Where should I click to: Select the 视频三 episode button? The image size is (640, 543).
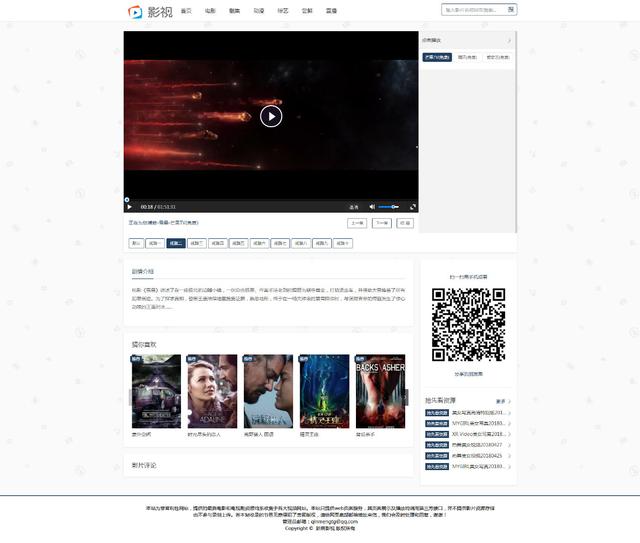click(197, 243)
